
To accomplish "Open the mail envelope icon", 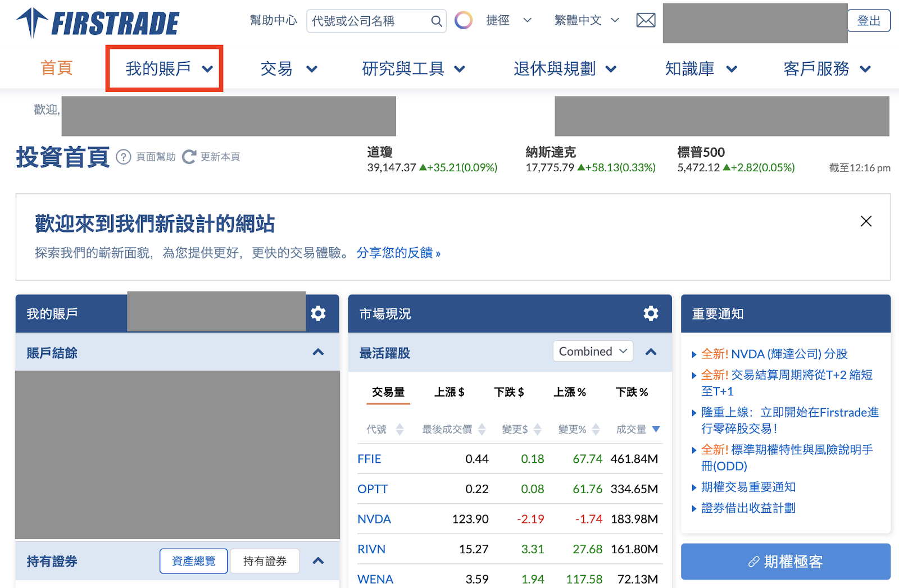I will coord(646,21).
